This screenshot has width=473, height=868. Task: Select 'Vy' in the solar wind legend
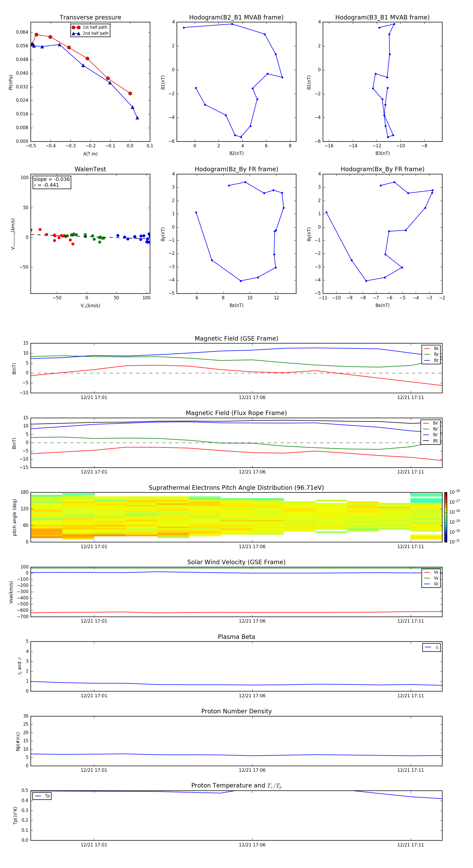click(x=431, y=578)
